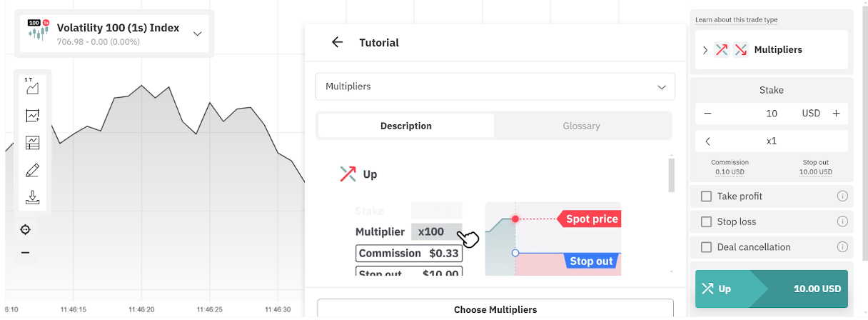Click the Deal cancellation info icon

click(842, 247)
